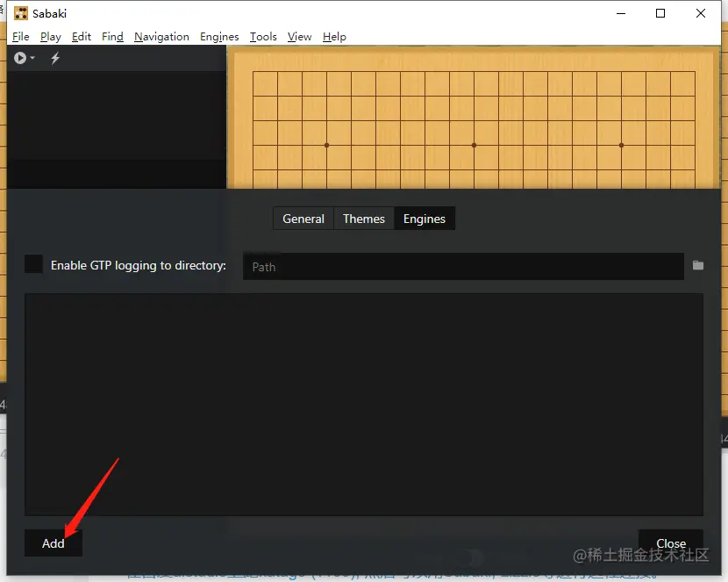Screen dimensions: 728x582
Task: Open the Edit menu
Action: pos(82,37)
